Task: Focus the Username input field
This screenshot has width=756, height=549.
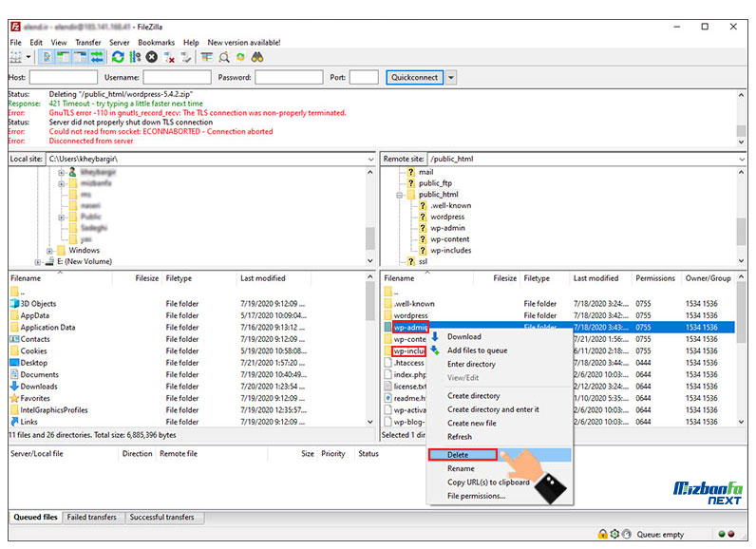Action: pyautogui.click(x=177, y=77)
